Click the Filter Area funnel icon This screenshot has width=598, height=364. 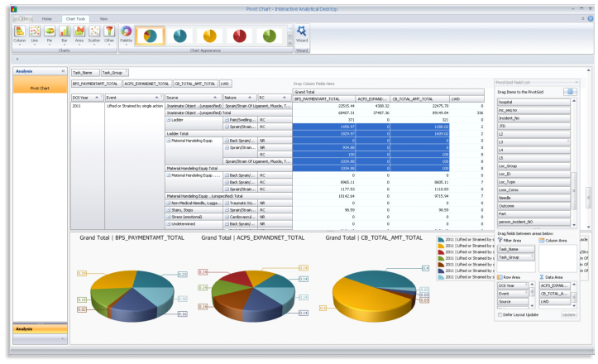500,241
